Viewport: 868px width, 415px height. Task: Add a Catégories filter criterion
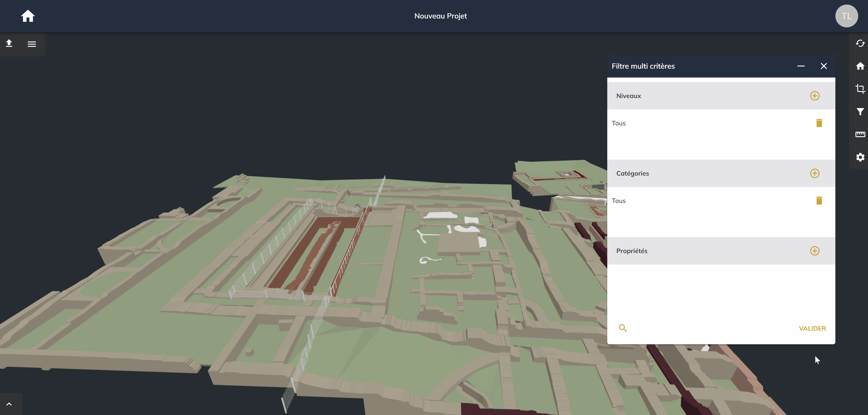[814, 173]
